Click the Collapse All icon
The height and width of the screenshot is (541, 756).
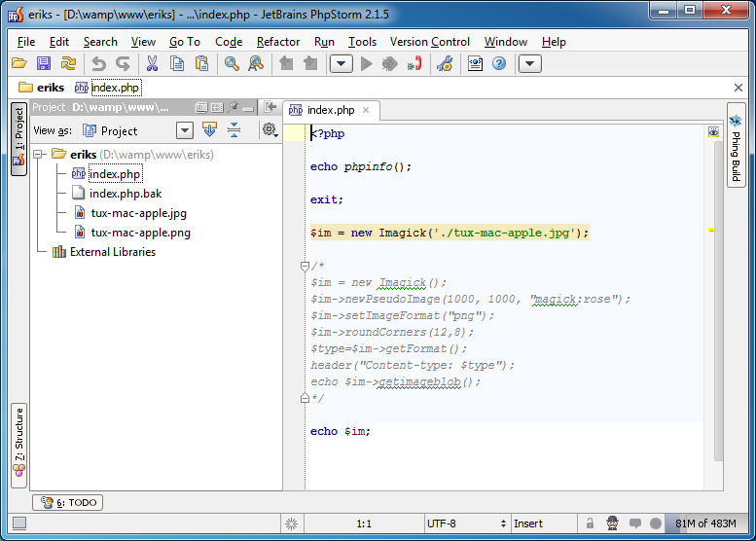pyautogui.click(x=234, y=129)
